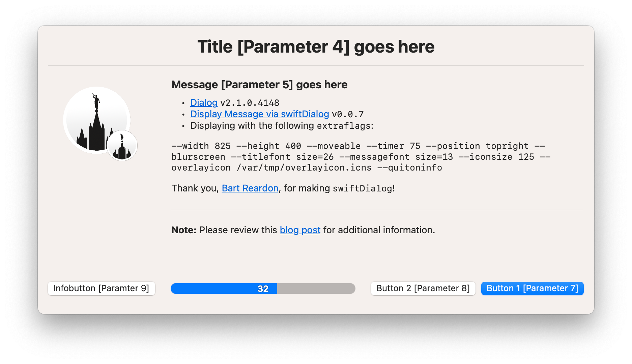Click the bold Note: label
The width and height of the screenshot is (632, 364).
tap(184, 230)
